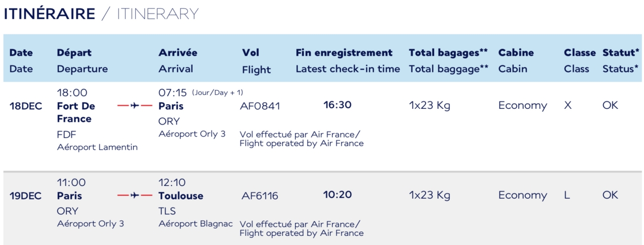Click the class L value
Image resolution: width=644 pixels, height=245 pixels.
[567, 196]
